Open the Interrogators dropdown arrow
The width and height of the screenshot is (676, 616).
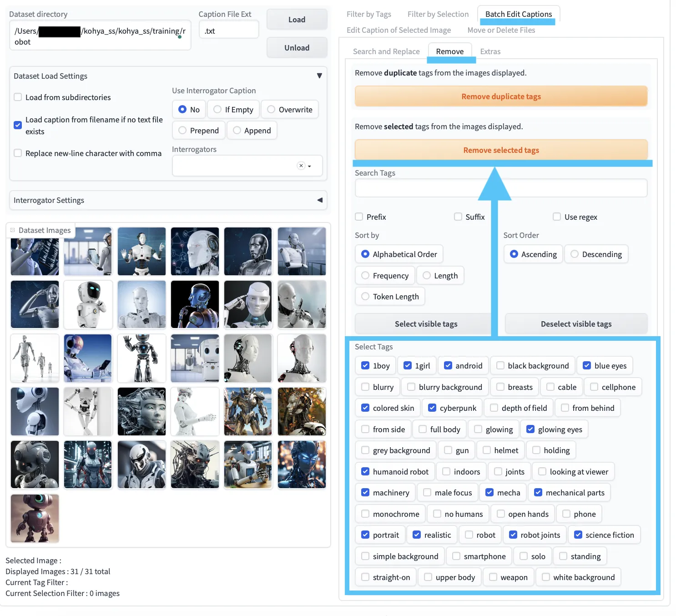click(310, 166)
